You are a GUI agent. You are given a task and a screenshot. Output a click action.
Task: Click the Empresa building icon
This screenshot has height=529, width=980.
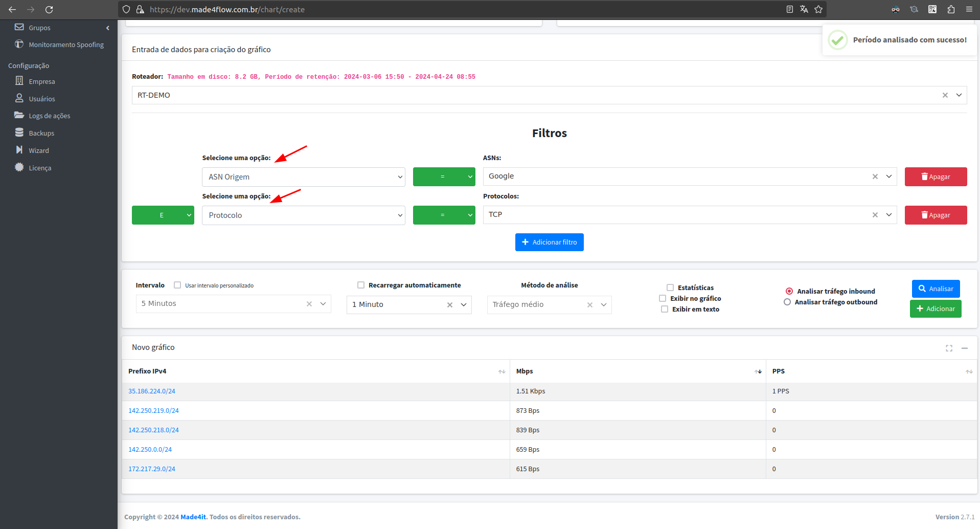(19, 81)
